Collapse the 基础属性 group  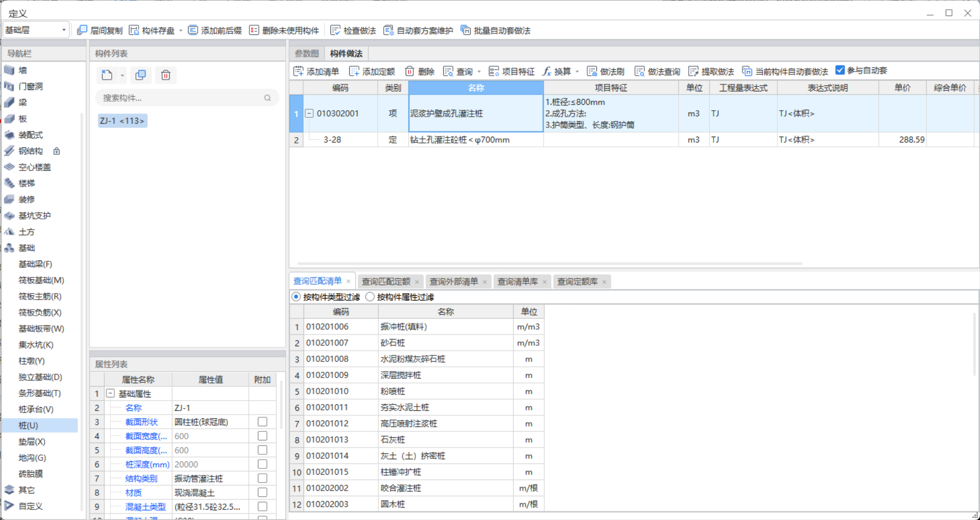pyautogui.click(x=110, y=394)
